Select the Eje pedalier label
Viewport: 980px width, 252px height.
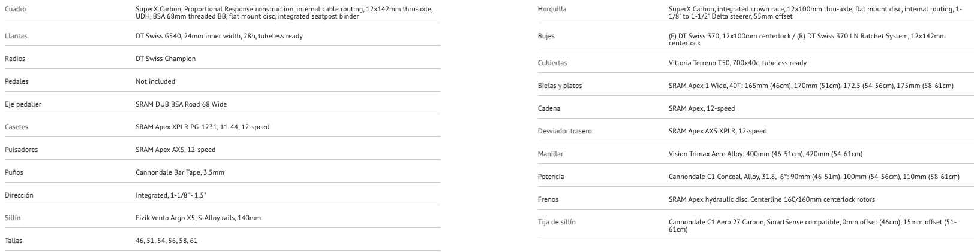[23, 104]
